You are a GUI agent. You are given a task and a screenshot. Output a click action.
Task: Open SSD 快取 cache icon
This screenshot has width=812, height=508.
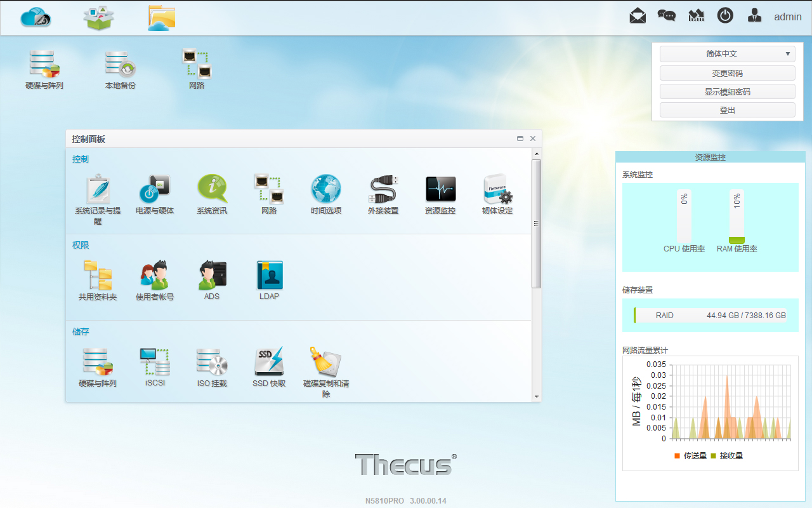point(269,363)
